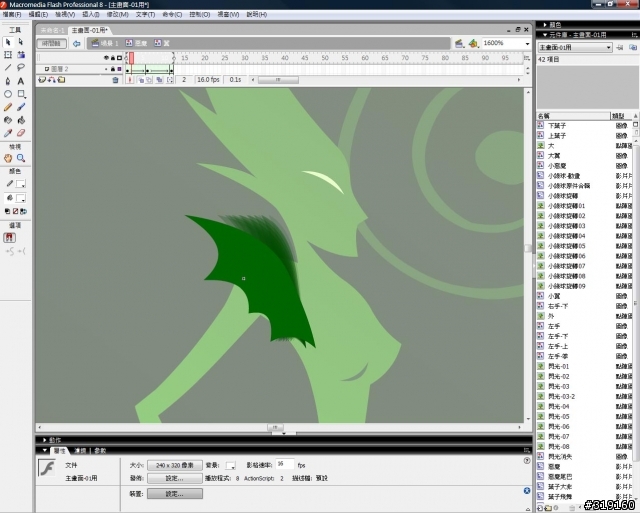The width and height of the screenshot is (640, 513).
Task: Delete layer with the trash can icon
Action: pos(116,80)
